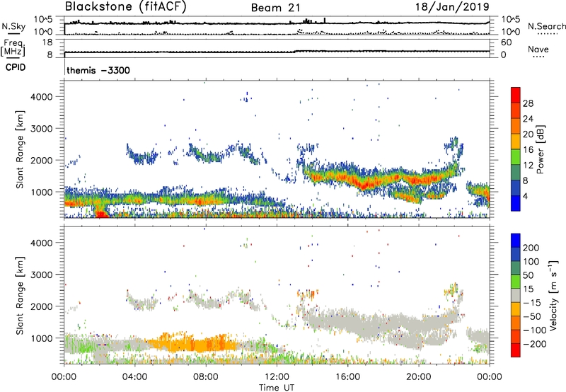Viewport: 566px width, 392px height.
Task: Click the N.Sky legend label
Action: coord(13,27)
